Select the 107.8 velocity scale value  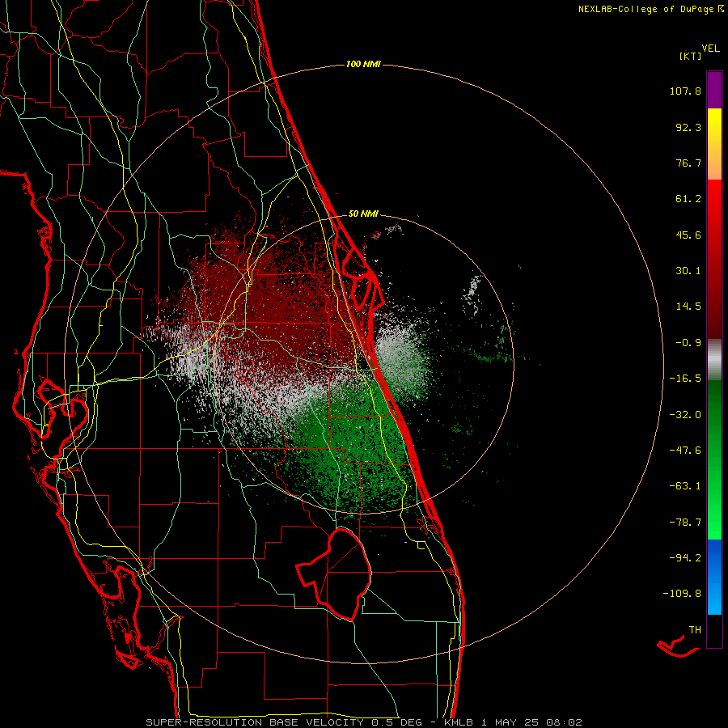(685, 91)
